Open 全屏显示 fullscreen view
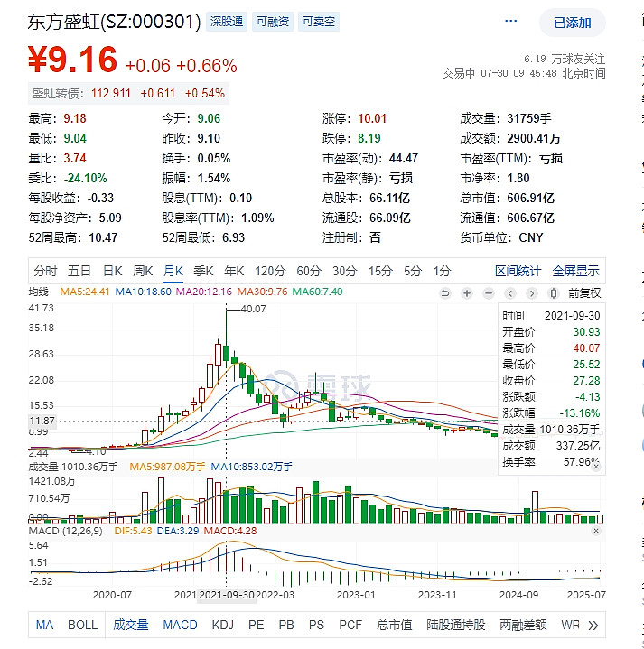This screenshot has height=649, width=644. pyautogui.click(x=575, y=271)
